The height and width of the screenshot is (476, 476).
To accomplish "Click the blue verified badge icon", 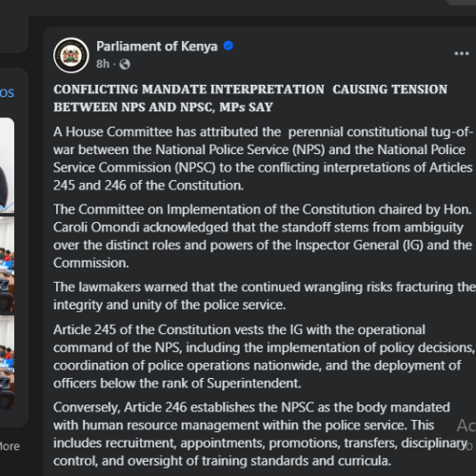I will click(x=228, y=46).
